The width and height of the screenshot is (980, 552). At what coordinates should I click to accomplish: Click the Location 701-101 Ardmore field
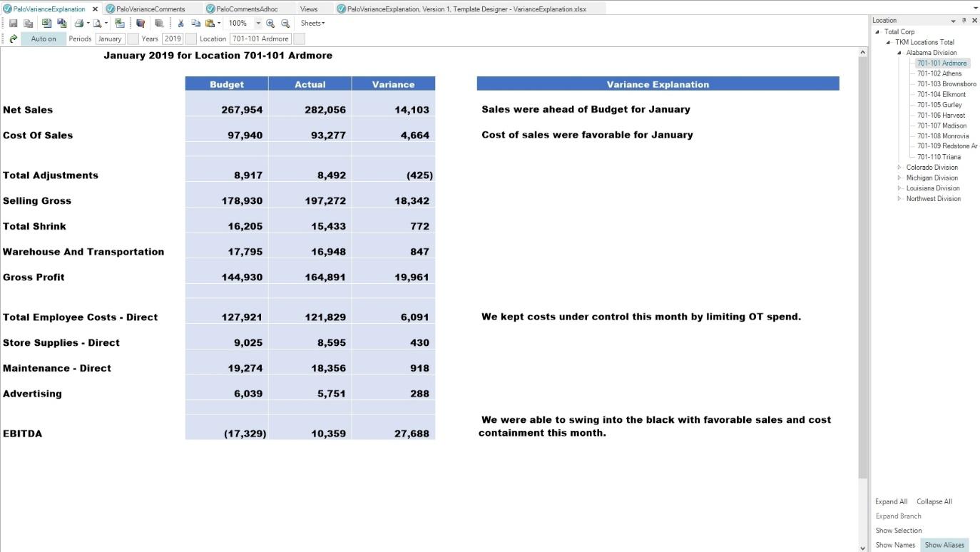coord(260,39)
